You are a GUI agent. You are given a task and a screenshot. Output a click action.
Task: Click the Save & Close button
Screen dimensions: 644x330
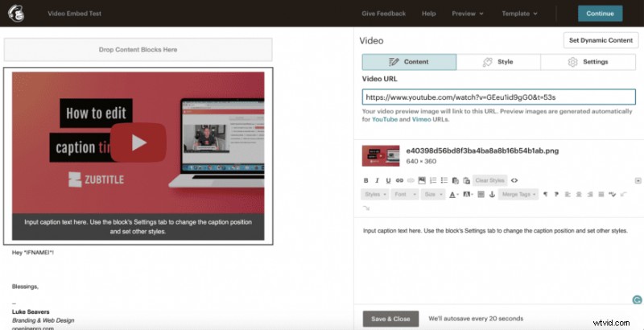[390, 319]
